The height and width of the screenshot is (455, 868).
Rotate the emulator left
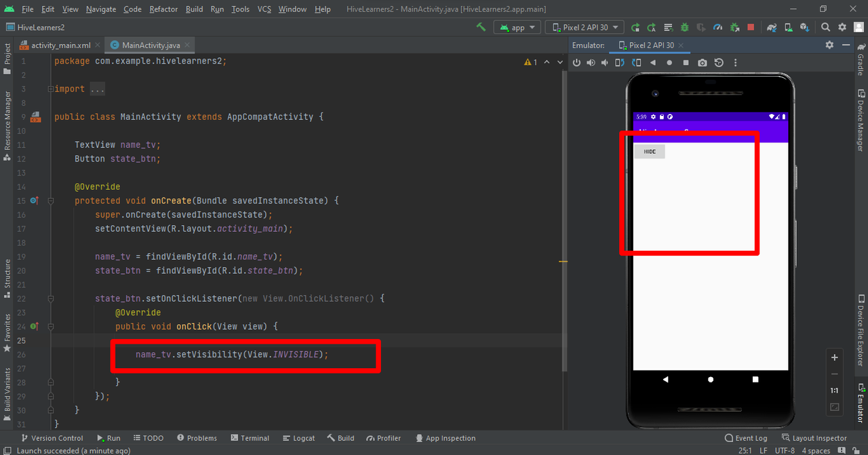point(620,62)
